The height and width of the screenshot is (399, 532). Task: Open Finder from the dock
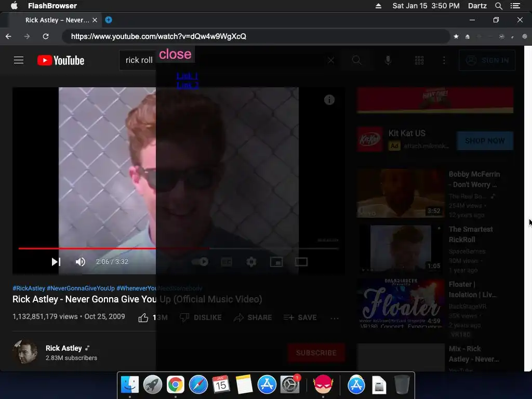click(x=129, y=384)
